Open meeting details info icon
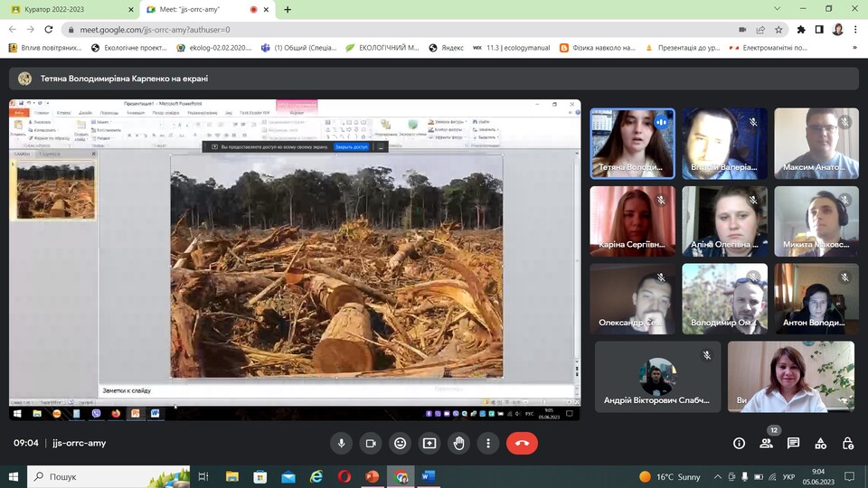This screenshot has width=868, height=488. tap(739, 443)
